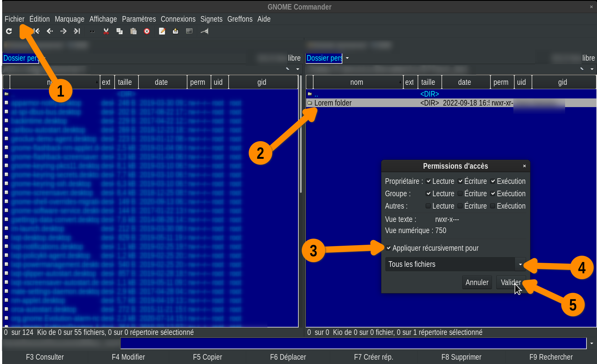Click the Refresh icon in the toolbar
This screenshot has height=364, width=597.
click(x=9, y=31)
